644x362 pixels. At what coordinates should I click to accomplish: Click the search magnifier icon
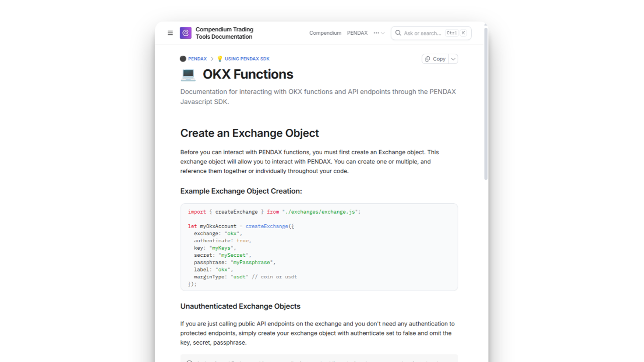pyautogui.click(x=398, y=33)
